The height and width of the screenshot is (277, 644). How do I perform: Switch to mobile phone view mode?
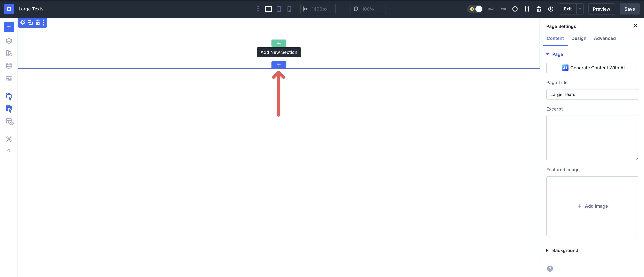pyautogui.click(x=289, y=9)
